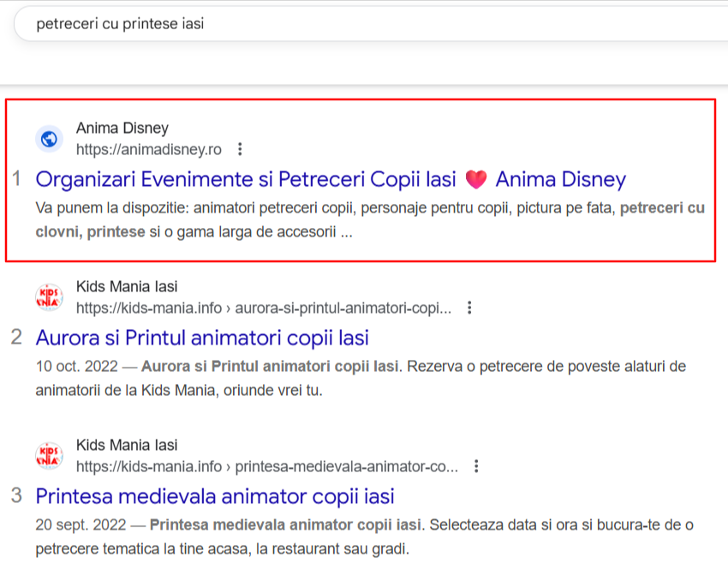The height and width of the screenshot is (581, 728).
Task: Click the Kids Mania Iasi name above the Printesa medievala result
Action: pyautogui.click(x=127, y=445)
